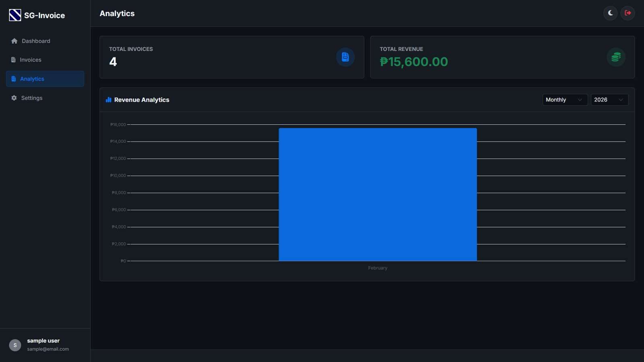Click the Total Revenue coins icon
Image resolution: width=644 pixels, height=362 pixels.
tap(616, 57)
